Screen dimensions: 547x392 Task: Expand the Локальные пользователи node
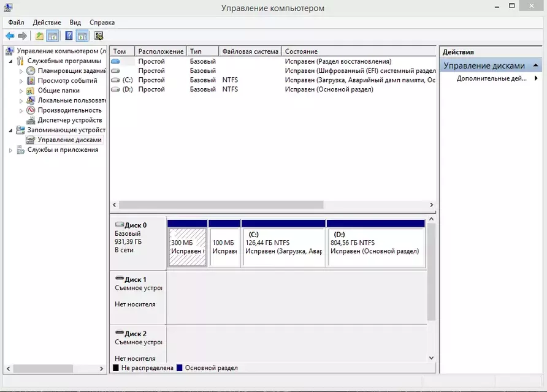click(21, 100)
